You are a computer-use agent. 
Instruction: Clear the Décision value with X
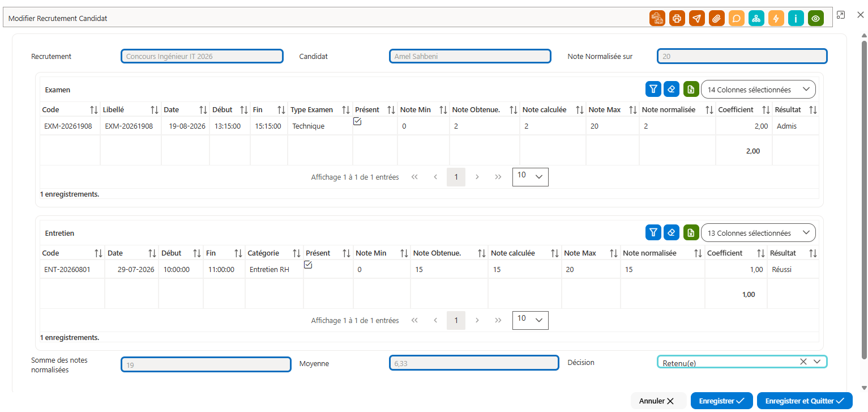point(803,362)
